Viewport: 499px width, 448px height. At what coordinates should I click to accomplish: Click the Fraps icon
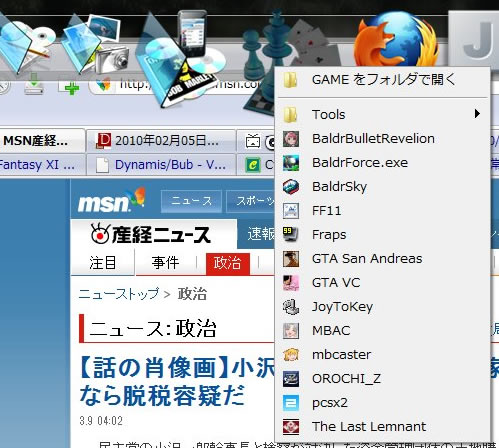291,235
